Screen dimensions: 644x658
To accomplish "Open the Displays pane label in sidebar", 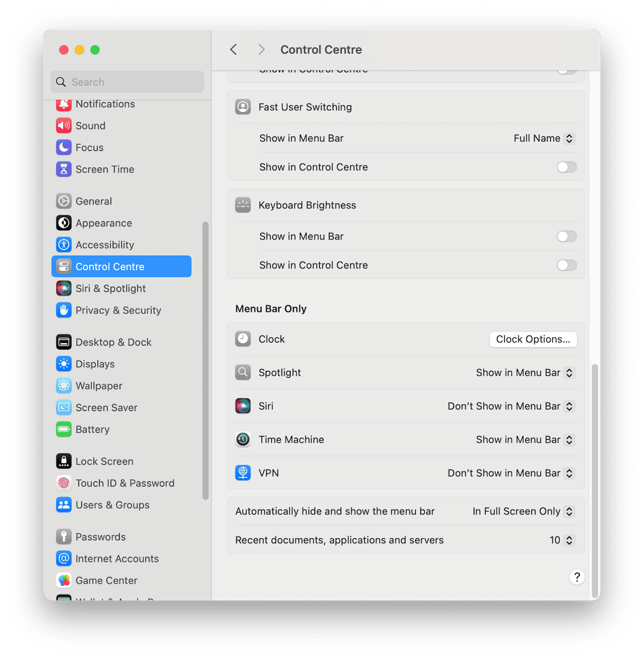I will point(95,364).
